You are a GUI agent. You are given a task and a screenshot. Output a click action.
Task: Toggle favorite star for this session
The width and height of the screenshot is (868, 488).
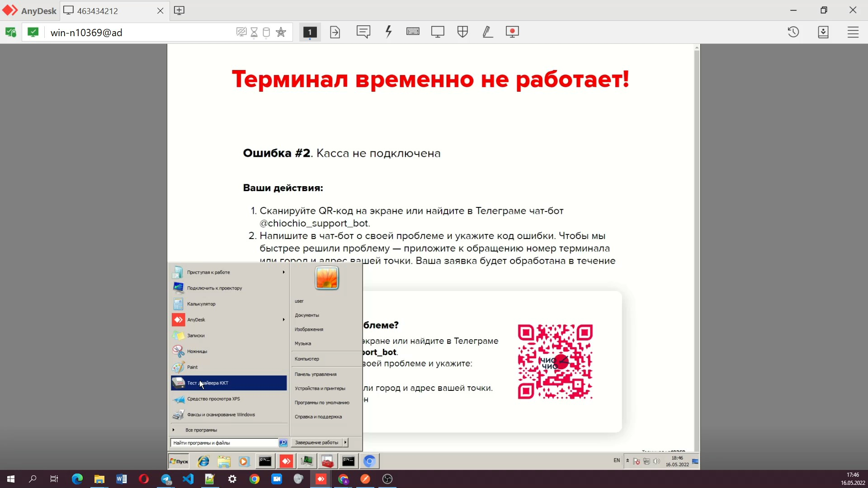pyautogui.click(x=281, y=32)
